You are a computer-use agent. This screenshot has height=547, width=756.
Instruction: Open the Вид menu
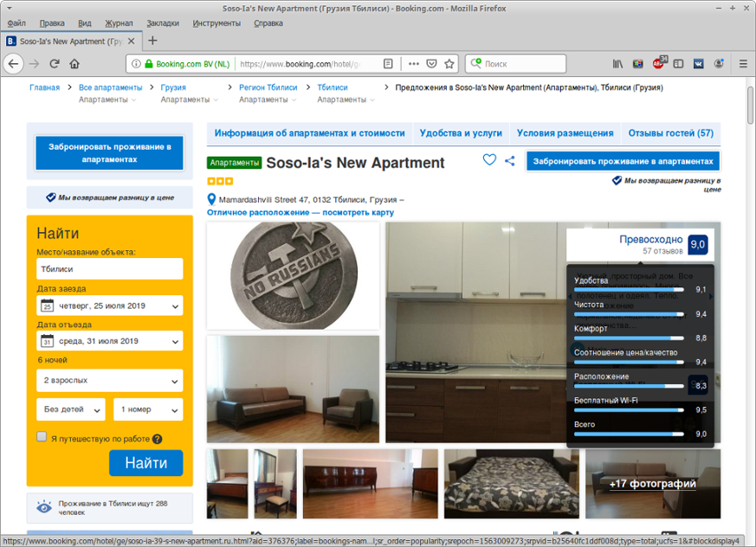pyautogui.click(x=85, y=23)
